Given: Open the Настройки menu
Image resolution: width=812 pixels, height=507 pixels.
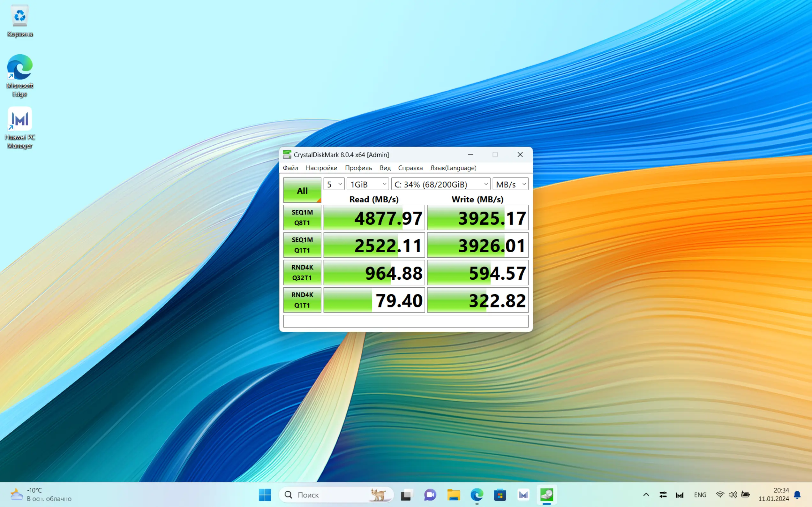Looking at the screenshot, I should (321, 168).
